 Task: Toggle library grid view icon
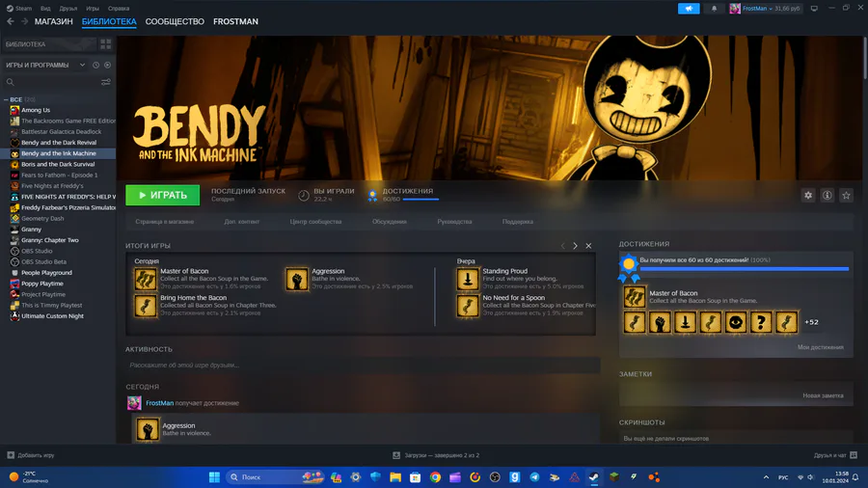tap(106, 43)
